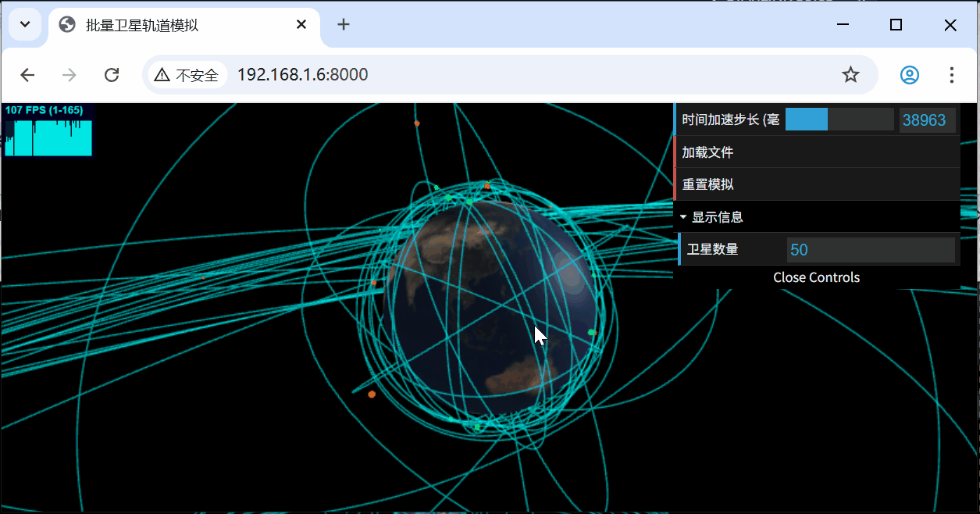
Task: Click the 38963 time step value field
Action: (927, 120)
